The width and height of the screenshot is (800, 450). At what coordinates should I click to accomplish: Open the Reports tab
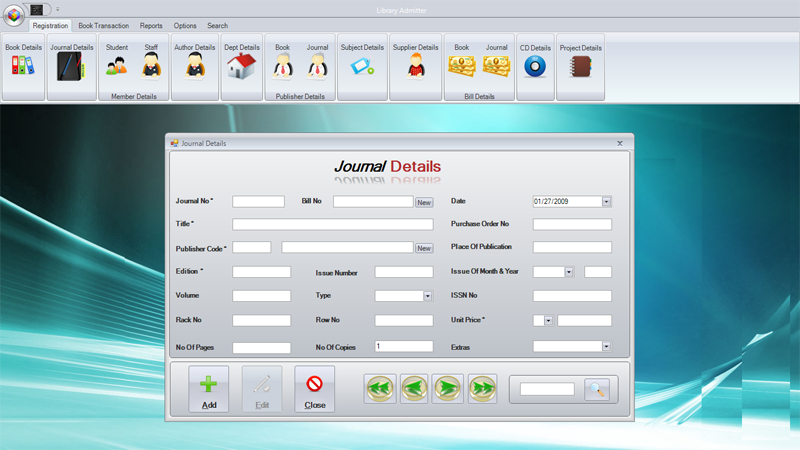coord(151,26)
